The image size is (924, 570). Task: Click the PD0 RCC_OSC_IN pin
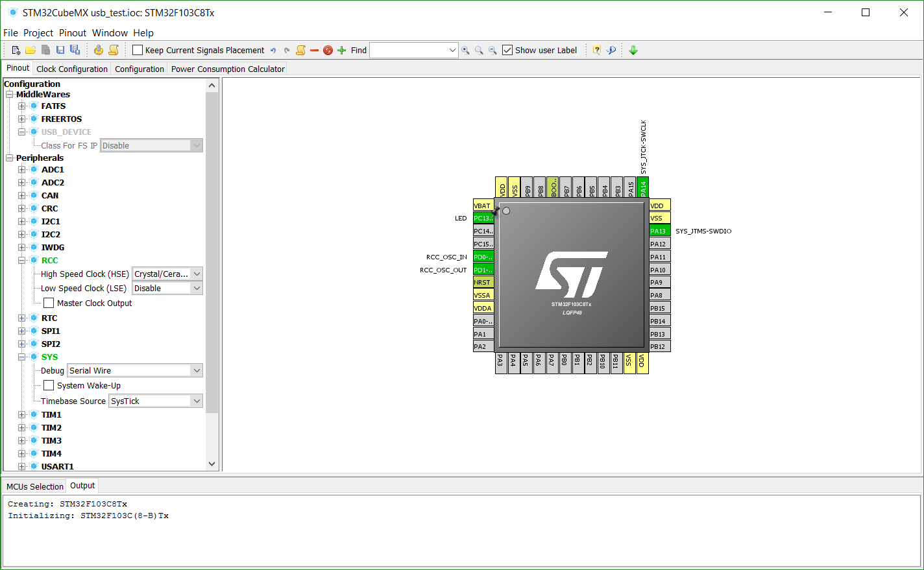click(x=483, y=257)
